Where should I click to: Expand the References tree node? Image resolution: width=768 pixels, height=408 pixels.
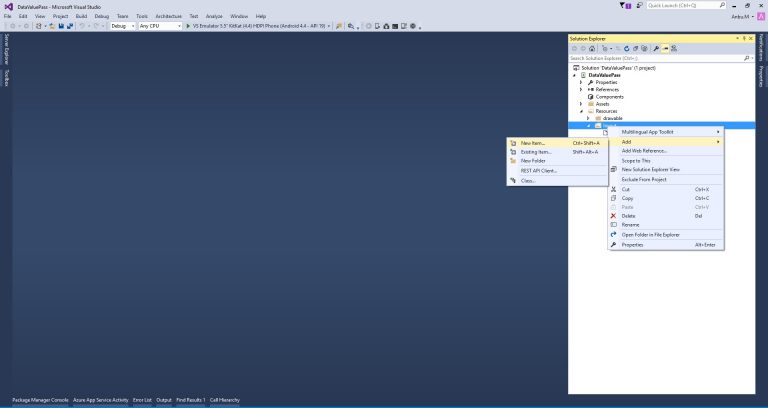(x=581, y=90)
